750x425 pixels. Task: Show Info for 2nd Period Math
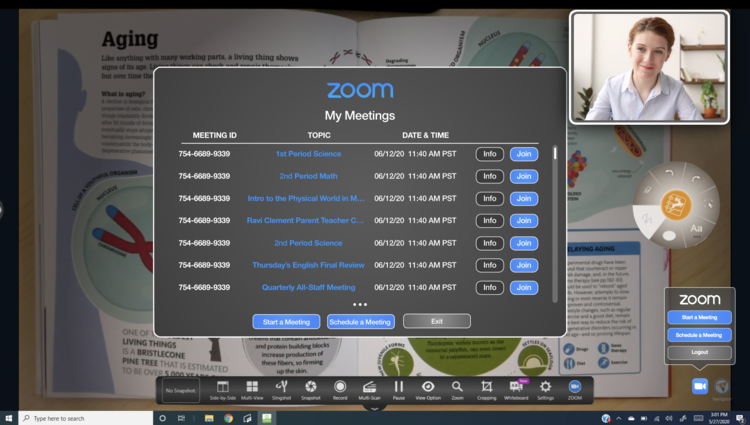tap(490, 176)
